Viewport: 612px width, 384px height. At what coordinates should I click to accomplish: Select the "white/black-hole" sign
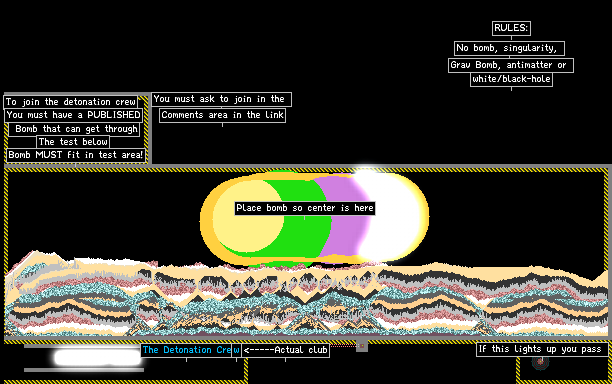(x=511, y=79)
